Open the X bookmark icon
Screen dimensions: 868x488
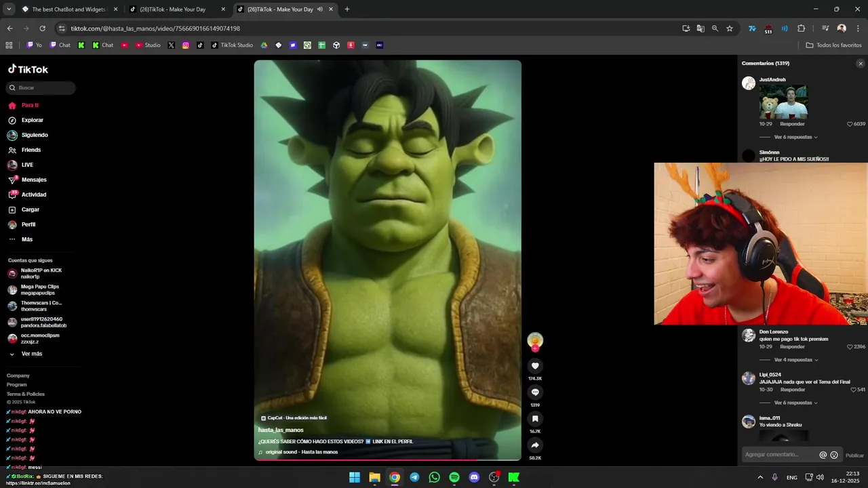point(171,45)
